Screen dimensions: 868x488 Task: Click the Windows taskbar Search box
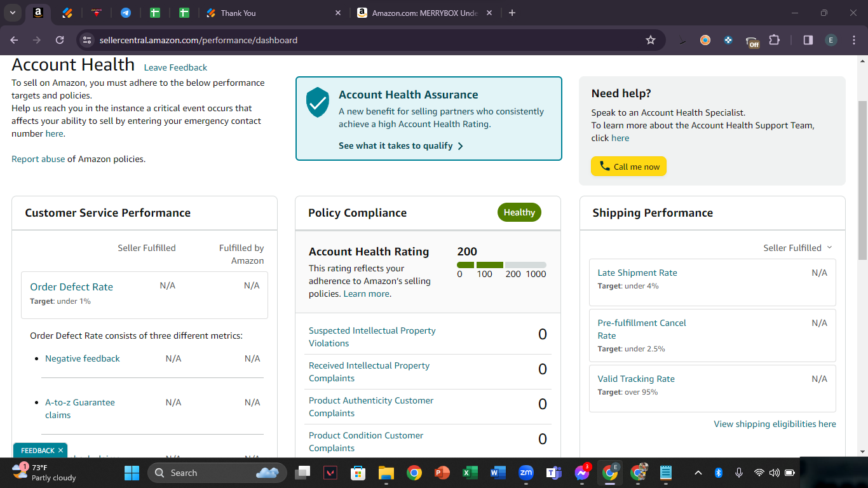click(217, 473)
